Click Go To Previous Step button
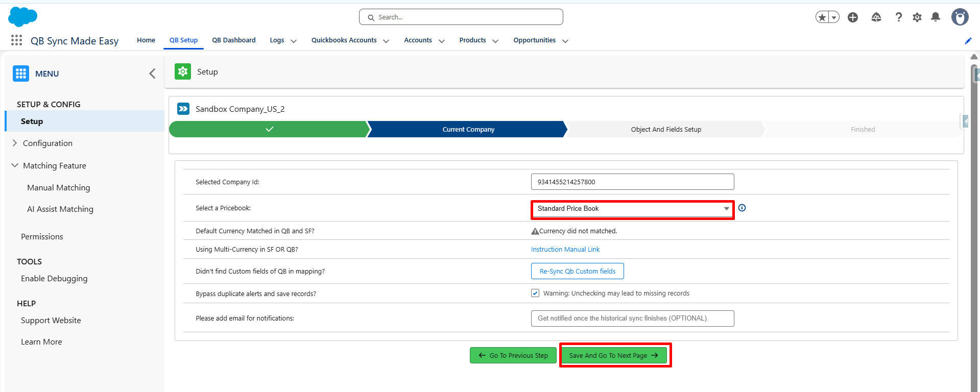The height and width of the screenshot is (392, 980). click(x=513, y=355)
